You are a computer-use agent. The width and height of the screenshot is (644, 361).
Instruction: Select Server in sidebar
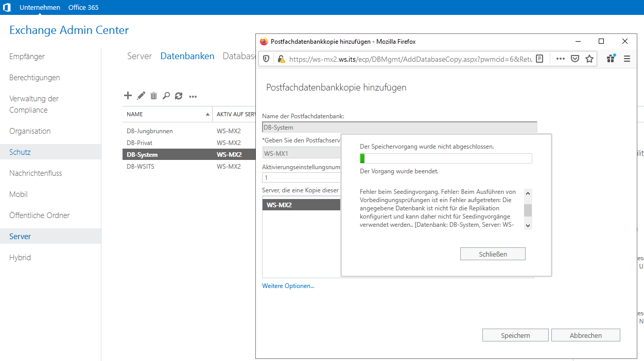50,236
